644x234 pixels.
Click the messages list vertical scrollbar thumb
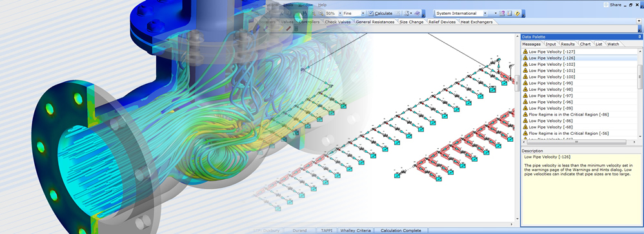pos(640,76)
